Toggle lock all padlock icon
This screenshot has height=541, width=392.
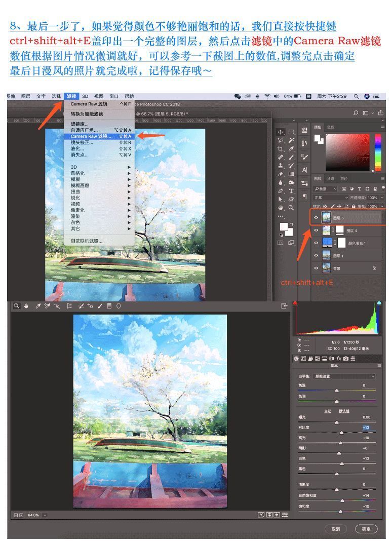tap(354, 206)
